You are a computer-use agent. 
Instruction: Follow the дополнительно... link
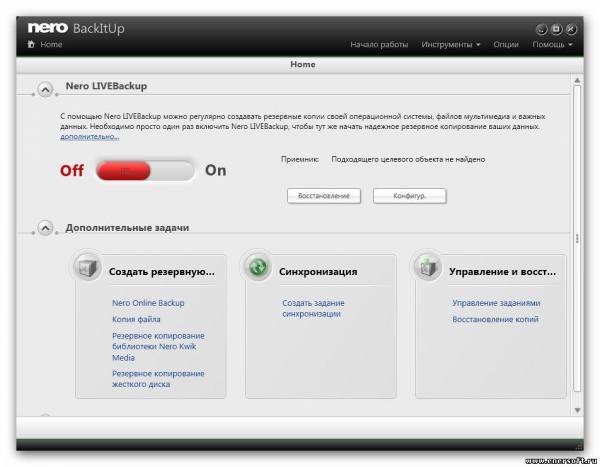tap(90, 137)
